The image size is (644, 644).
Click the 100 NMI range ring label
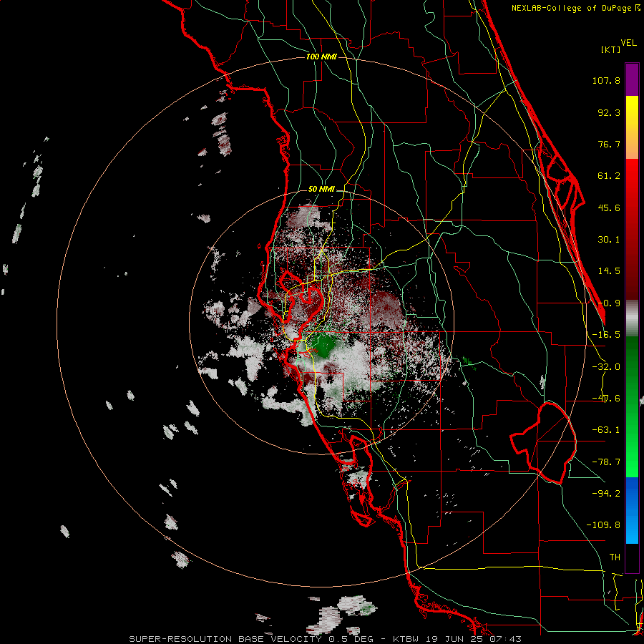321,57
